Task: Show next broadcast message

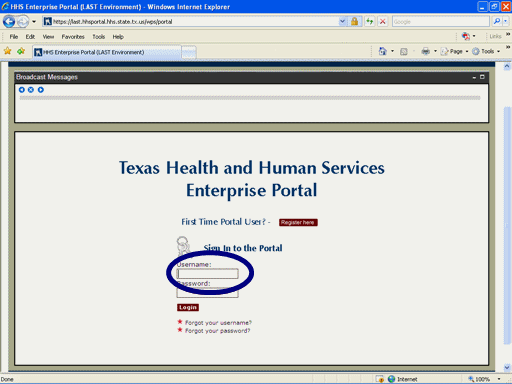Action: (41, 90)
